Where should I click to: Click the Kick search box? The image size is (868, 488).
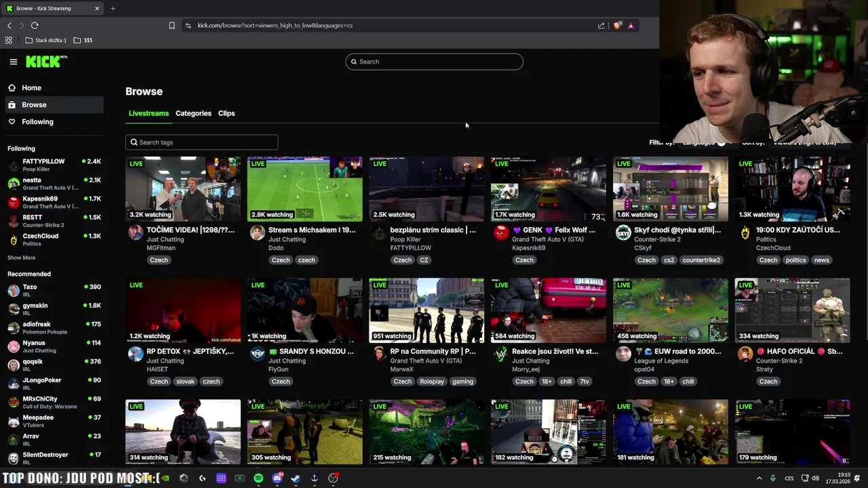[x=434, y=62]
